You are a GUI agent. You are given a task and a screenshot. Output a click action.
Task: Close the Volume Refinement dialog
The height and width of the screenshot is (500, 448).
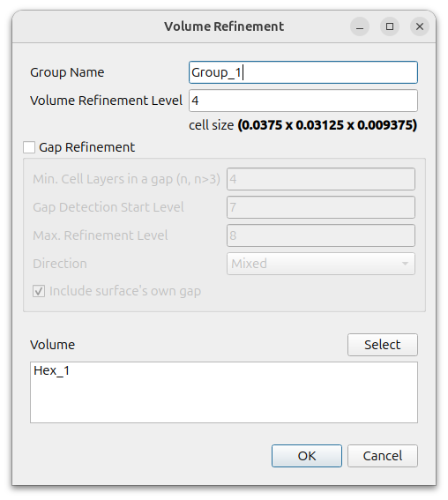[x=419, y=26]
